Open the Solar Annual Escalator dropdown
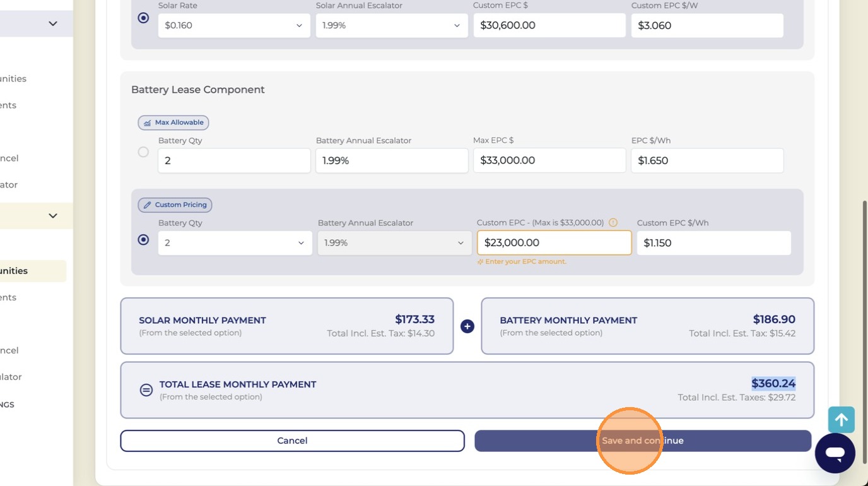 point(392,26)
